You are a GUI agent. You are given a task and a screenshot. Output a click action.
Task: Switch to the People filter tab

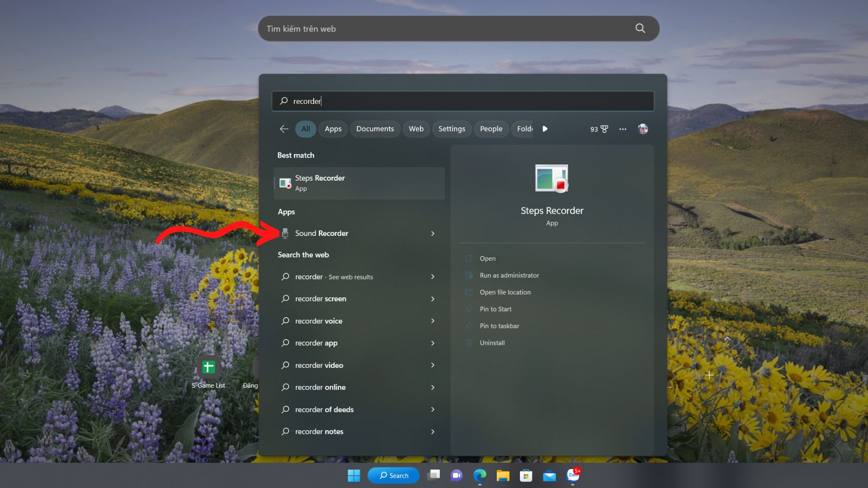[x=491, y=129]
